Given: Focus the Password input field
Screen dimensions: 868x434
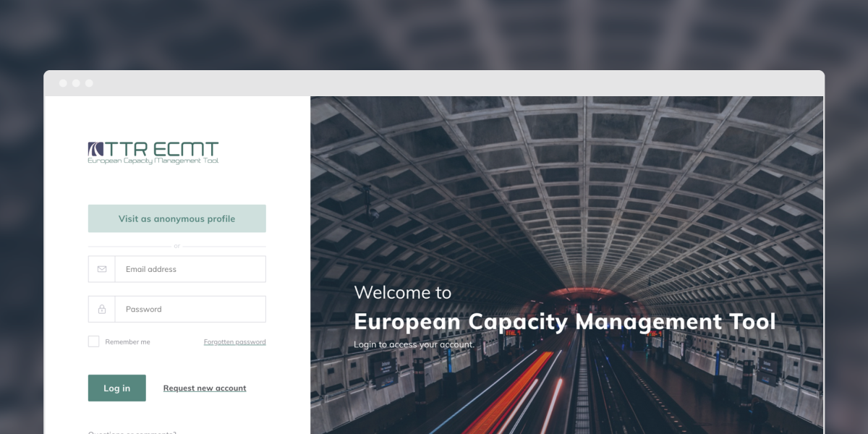Looking at the screenshot, I should pos(177,309).
